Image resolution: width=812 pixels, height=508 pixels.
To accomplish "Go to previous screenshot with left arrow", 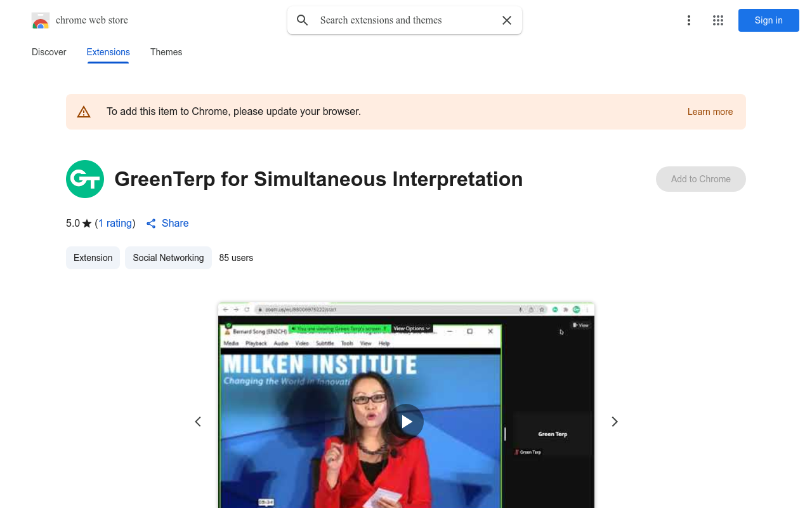I will [x=198, y=422].
